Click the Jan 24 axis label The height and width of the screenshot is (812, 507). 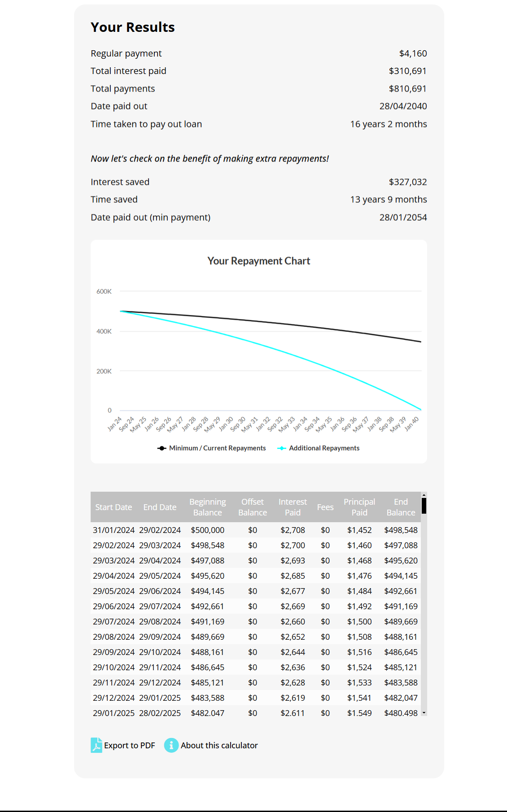click(x=115, y=424)
